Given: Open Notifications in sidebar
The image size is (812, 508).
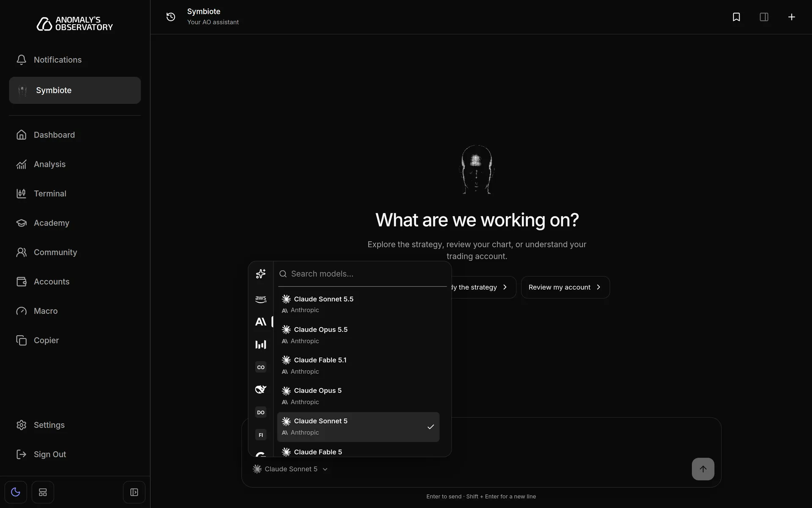Looking at the screenshot, I should tap(75, 60).
